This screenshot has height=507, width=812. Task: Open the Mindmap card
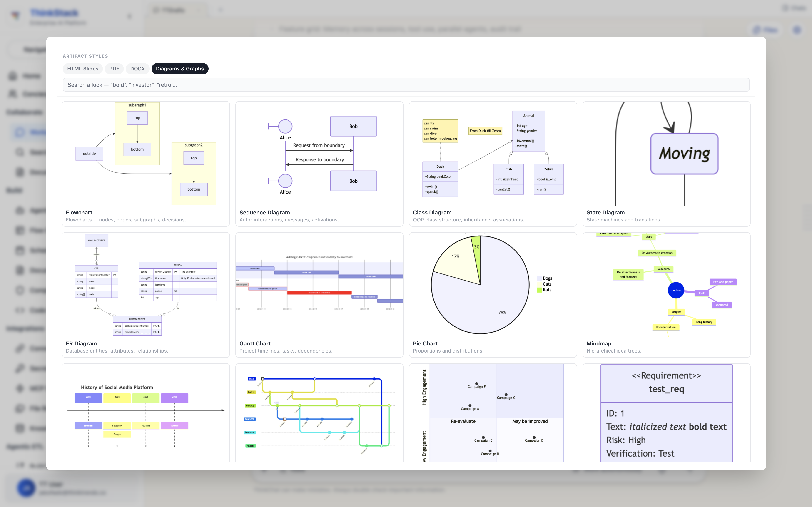click(x=666, y=295)
